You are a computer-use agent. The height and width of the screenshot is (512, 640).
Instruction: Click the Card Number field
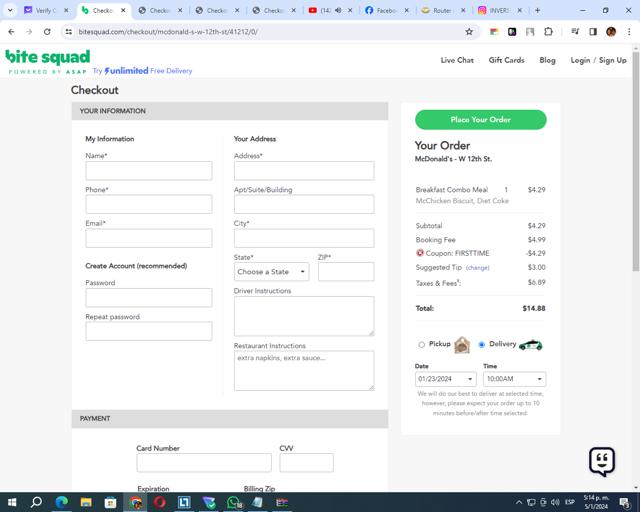point(204,463)
